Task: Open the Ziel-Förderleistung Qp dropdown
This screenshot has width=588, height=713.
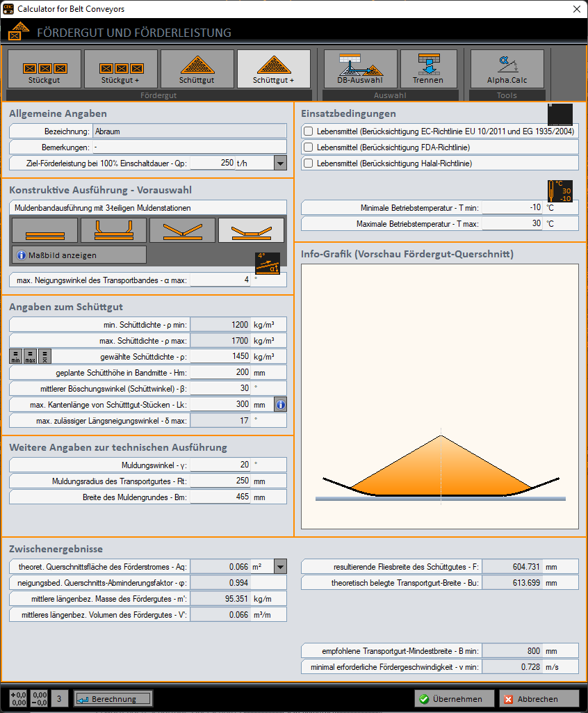Action: (279, 163)
